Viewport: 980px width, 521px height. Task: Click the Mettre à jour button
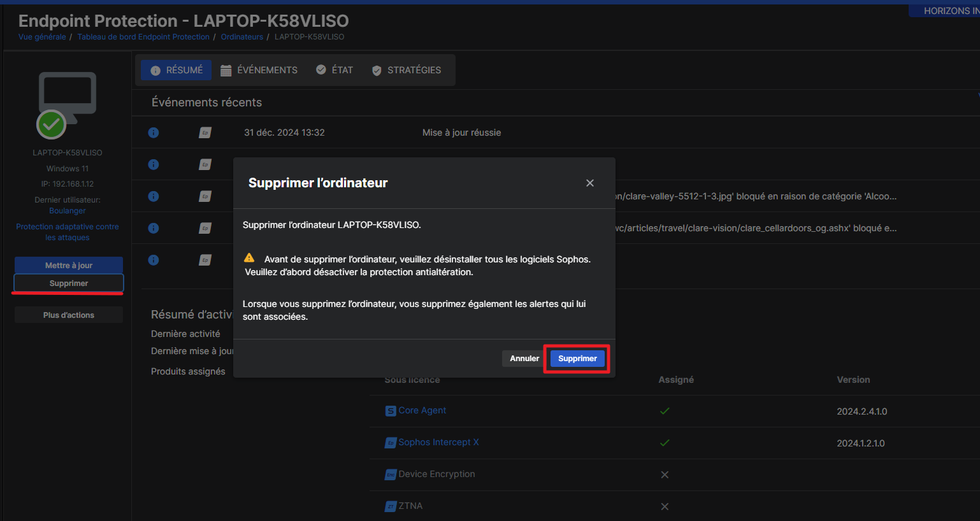coord(69,265)
